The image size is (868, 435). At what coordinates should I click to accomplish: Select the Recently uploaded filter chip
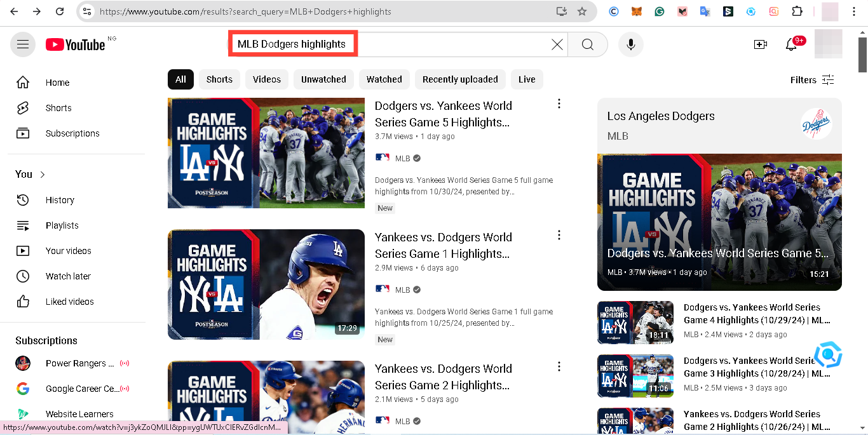(x=460, y=79)
